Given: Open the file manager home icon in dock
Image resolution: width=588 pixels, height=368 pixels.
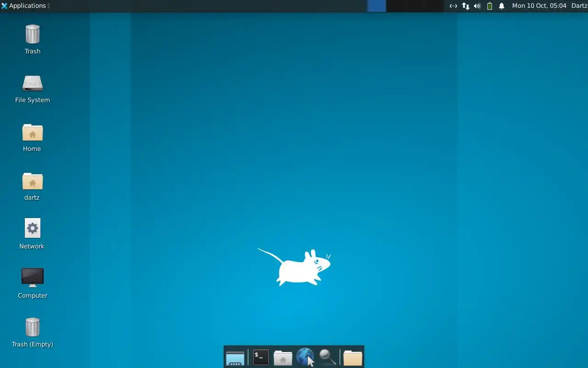Looking at the screenshot, I should [283, 357].
